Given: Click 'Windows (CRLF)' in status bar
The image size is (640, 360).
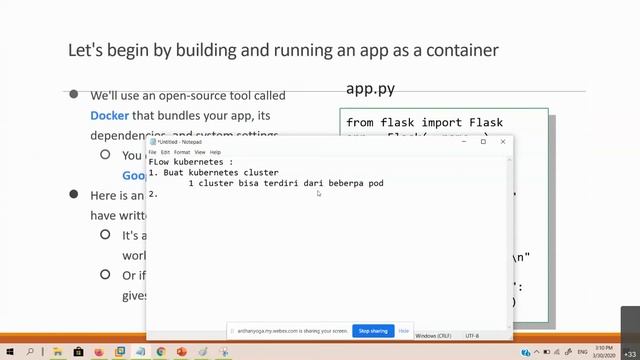Looking at the screenshot, I should pyautogui.click(x=433, y=336).
